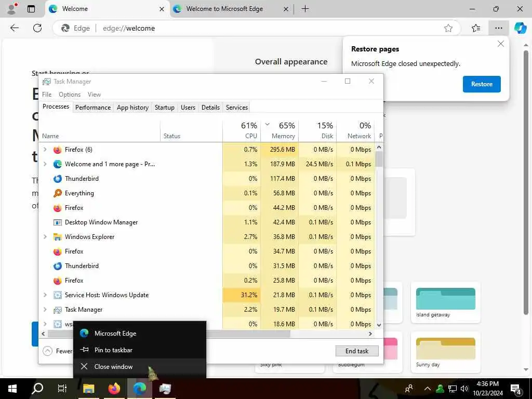Click the blue Restore button
This screenshot has height=399, width=532.
click(x=482, y=84)
